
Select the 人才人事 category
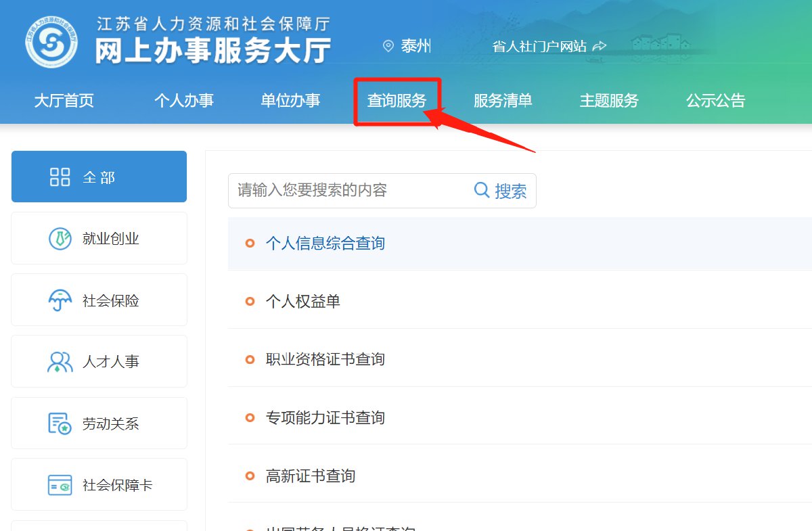[x=99, y=361]
